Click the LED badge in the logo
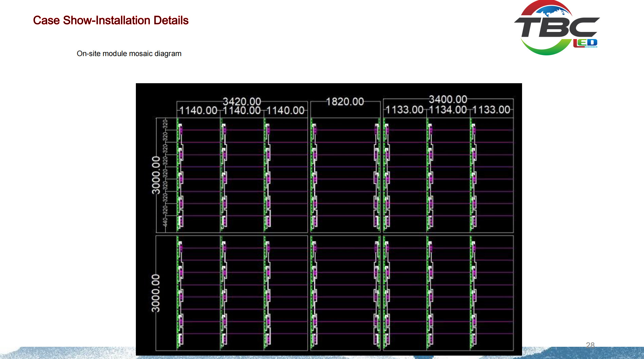 585,43
